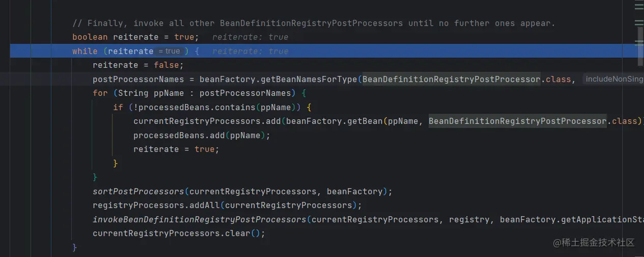Click the blue closing brace of the while loop
Viewport: 644px width, 257px height.
point(75,247)
